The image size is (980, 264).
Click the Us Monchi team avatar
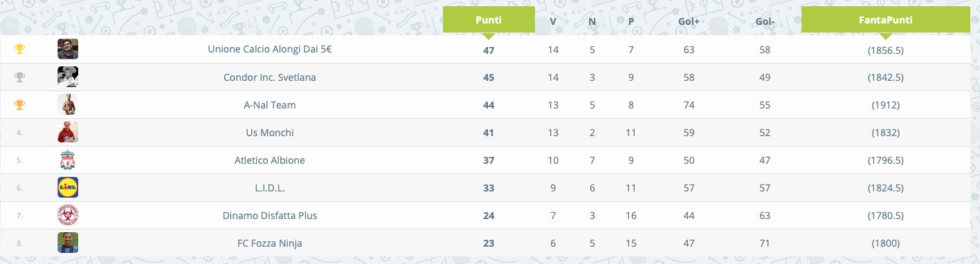(x=68, y=132)
